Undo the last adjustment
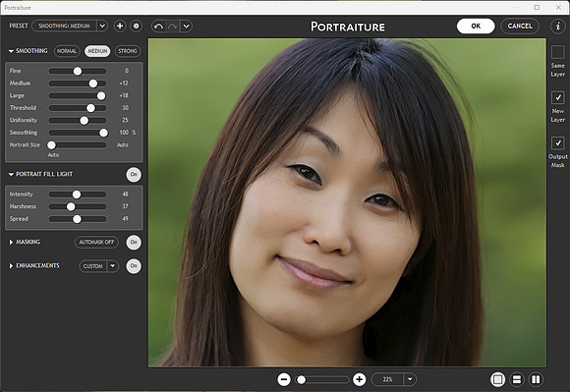Image resolution: width=570 pixels, height=392 pixels. point(158,27)
